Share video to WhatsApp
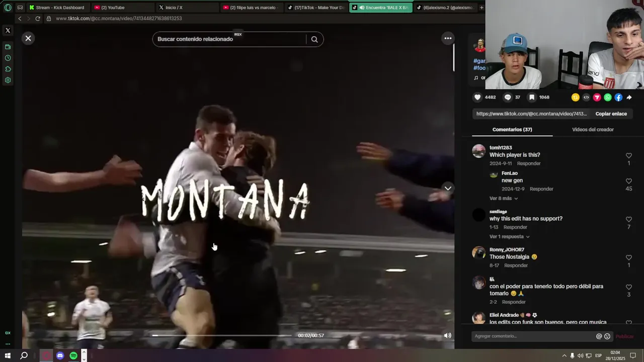Viewport: 644px width, 362px height. click(608, 97)
